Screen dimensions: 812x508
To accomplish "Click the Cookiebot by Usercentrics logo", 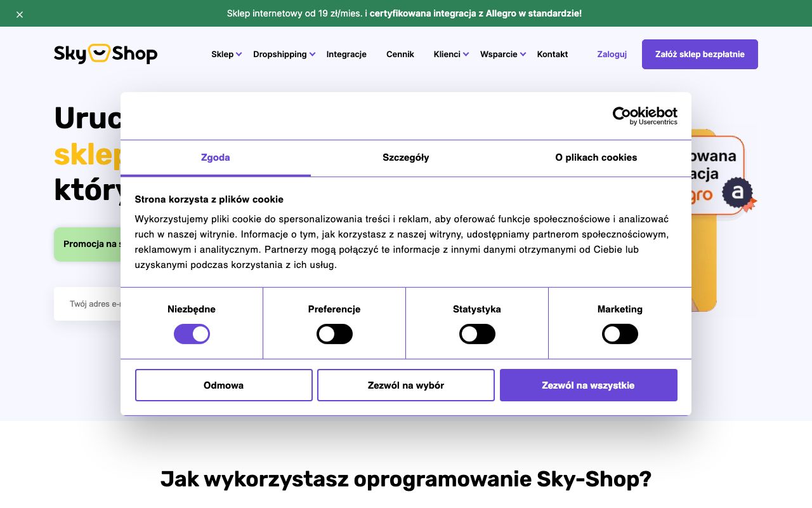I will click(x=645, y=116).
